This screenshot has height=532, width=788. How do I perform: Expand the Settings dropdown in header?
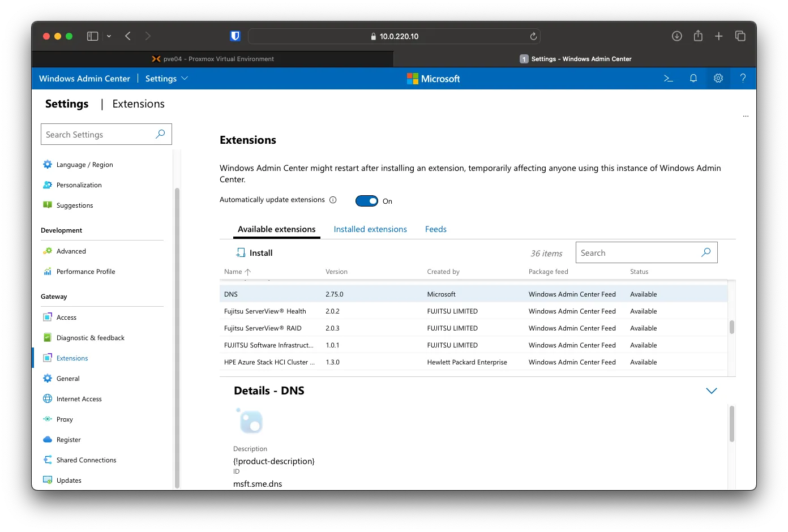coord(166,79)
